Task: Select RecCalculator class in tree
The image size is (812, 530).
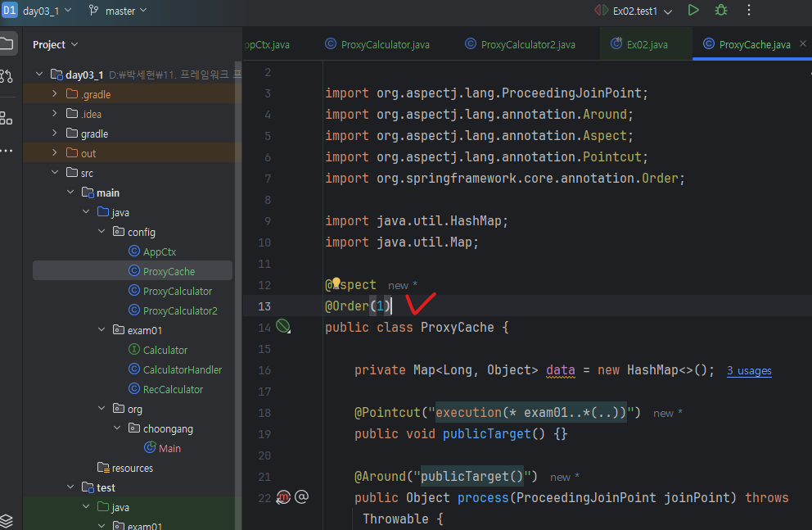Action: (x=165, y=390)
